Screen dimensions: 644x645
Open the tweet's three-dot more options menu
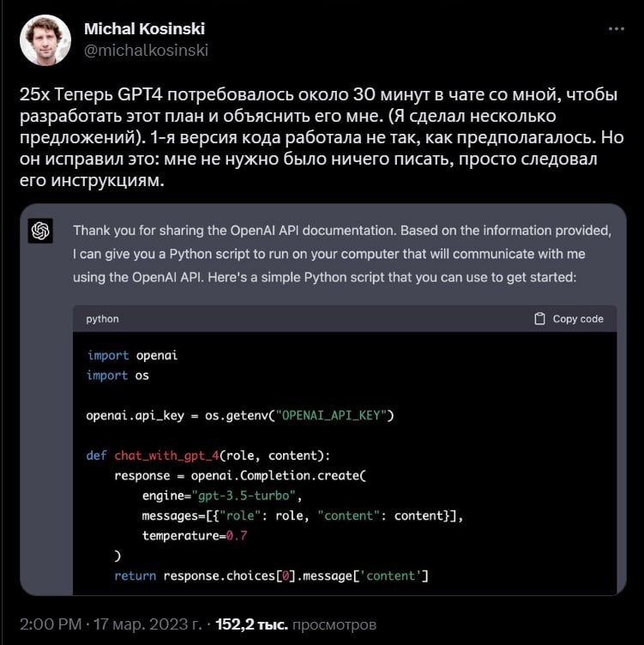coord(617,28)
